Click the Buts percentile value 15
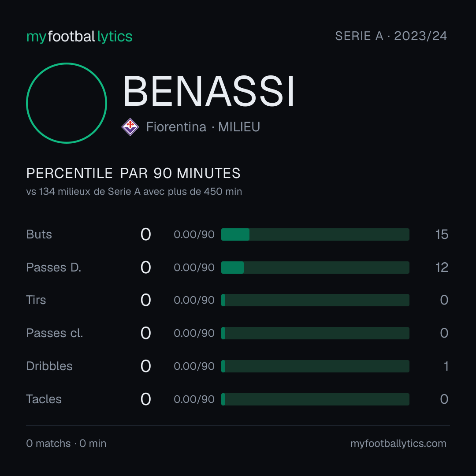The width and height of the screenshot is (476, 476). coord(442,234)
